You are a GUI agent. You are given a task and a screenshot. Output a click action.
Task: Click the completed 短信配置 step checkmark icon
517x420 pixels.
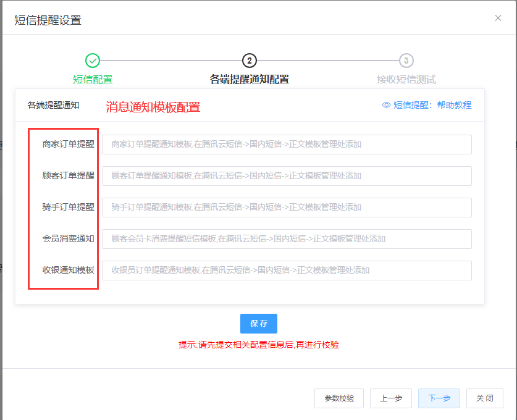(93, 61)
